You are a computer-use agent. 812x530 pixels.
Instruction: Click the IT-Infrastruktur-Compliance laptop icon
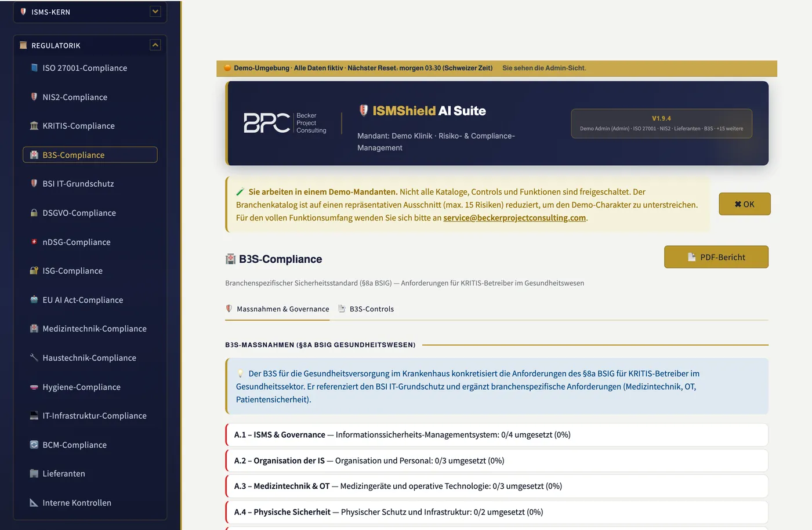coord(34,416)
